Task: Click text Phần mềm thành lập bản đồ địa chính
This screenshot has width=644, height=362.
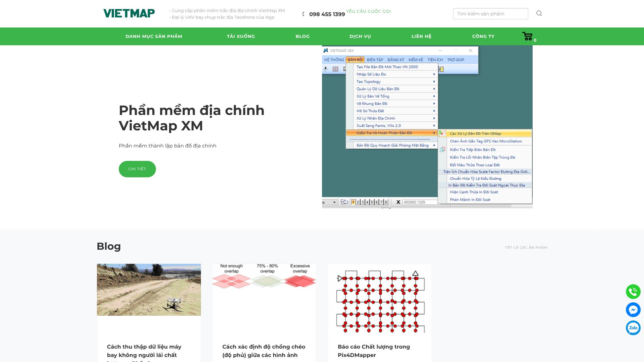Action: pyautogui.click(x=168, y=146)
